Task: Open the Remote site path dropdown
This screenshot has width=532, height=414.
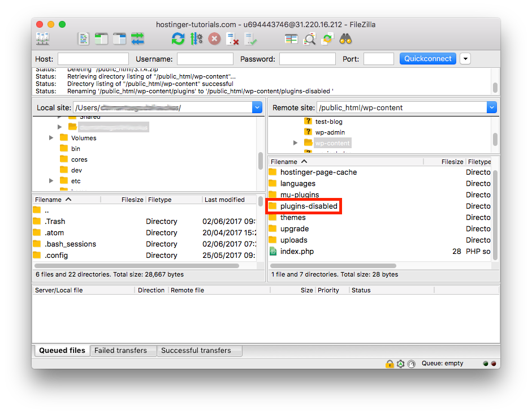Action: [x=492, y=107]
